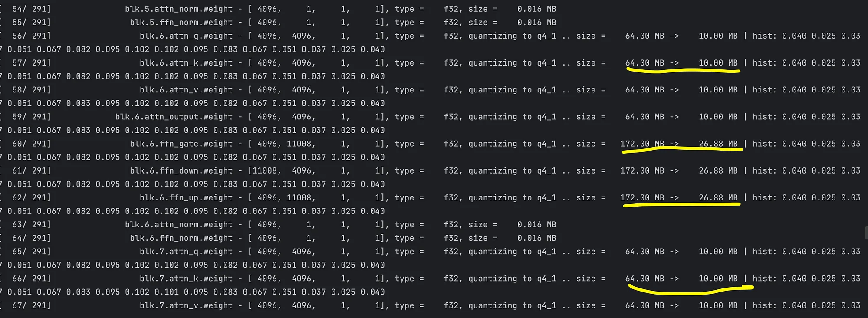Click the 0.016 MB size on line 55

point(536,23)
